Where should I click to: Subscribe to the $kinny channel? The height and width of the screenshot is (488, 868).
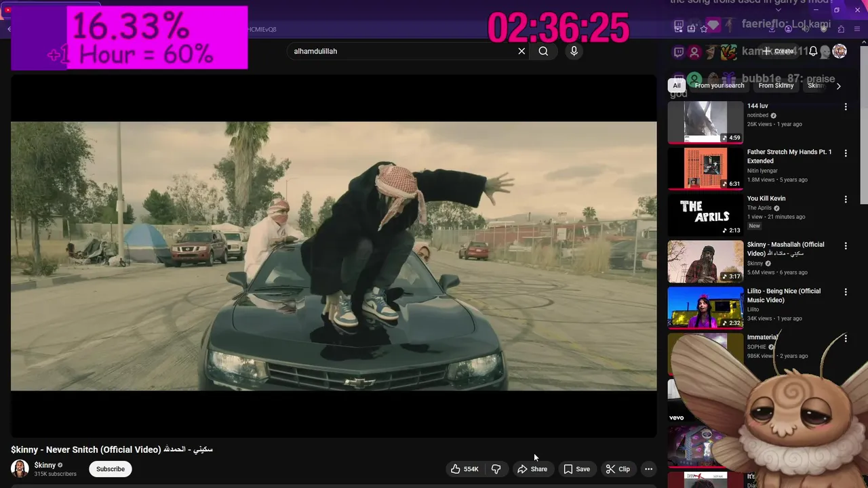point(111,469)
